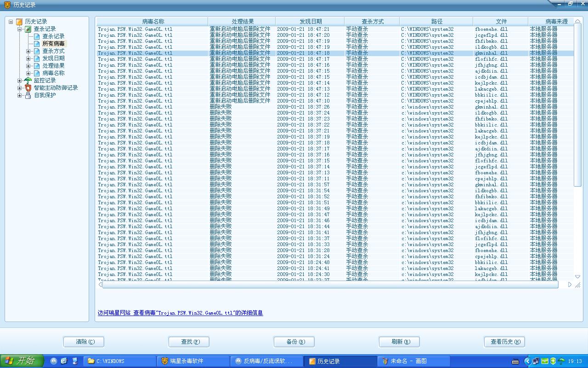Screen dimensions: 588x368
Task: Expand the 智能主动防御记录 node
Action: tap(20, 88)
